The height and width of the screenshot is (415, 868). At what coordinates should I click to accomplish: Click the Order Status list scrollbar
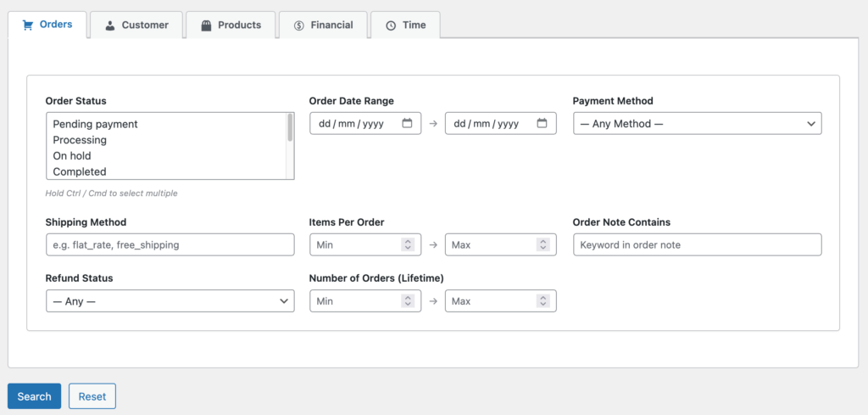point(290,146)
